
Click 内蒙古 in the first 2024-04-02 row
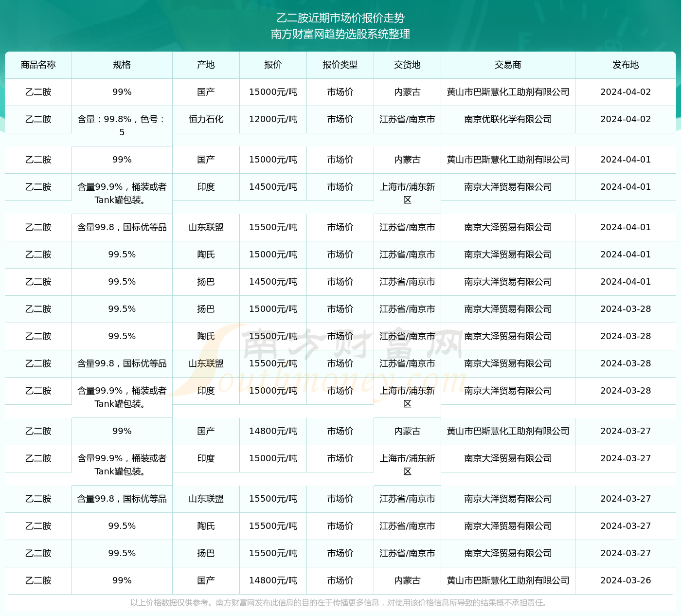(x=407, y=92)
